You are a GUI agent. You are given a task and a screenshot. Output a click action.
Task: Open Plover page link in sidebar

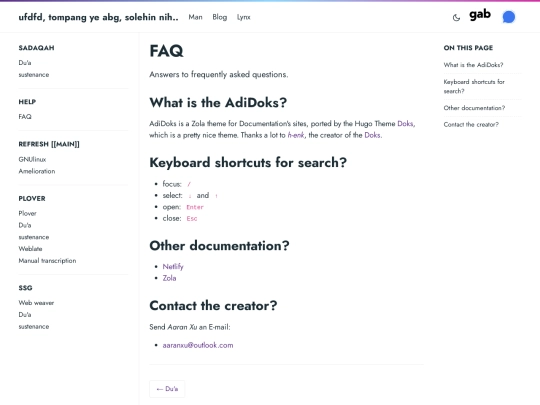click(28, 214)
